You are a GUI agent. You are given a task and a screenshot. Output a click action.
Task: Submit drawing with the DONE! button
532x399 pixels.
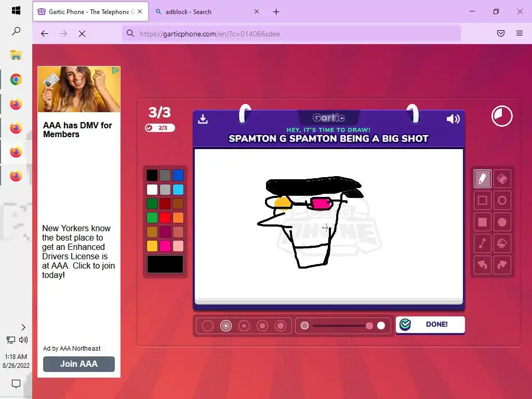tap(430, 325)
